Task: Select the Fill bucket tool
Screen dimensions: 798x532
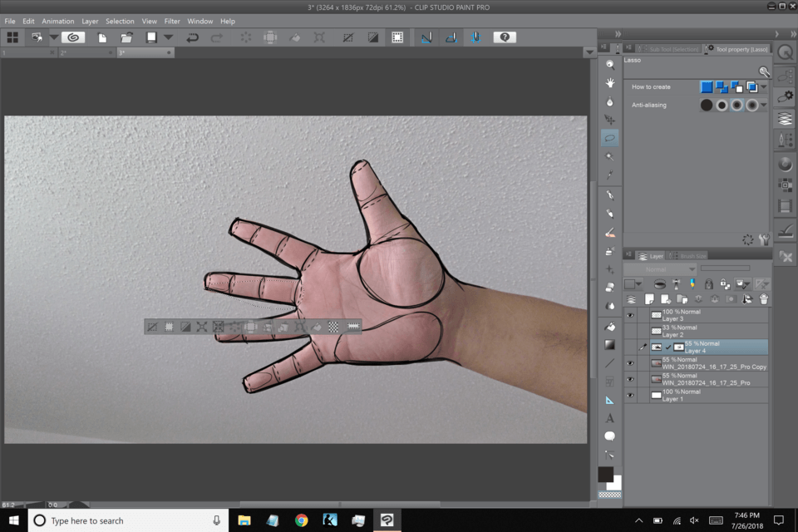Action: (x=610, y=327)
